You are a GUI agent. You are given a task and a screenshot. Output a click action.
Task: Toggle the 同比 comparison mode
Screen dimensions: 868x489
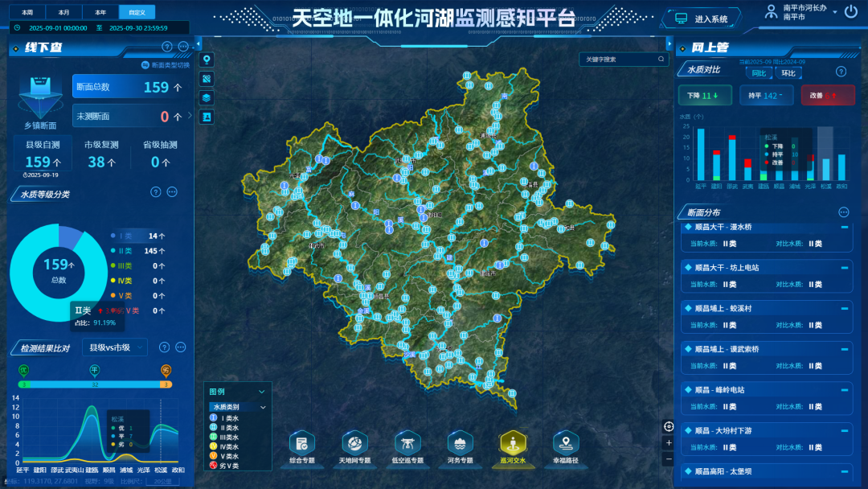(760, 73)
